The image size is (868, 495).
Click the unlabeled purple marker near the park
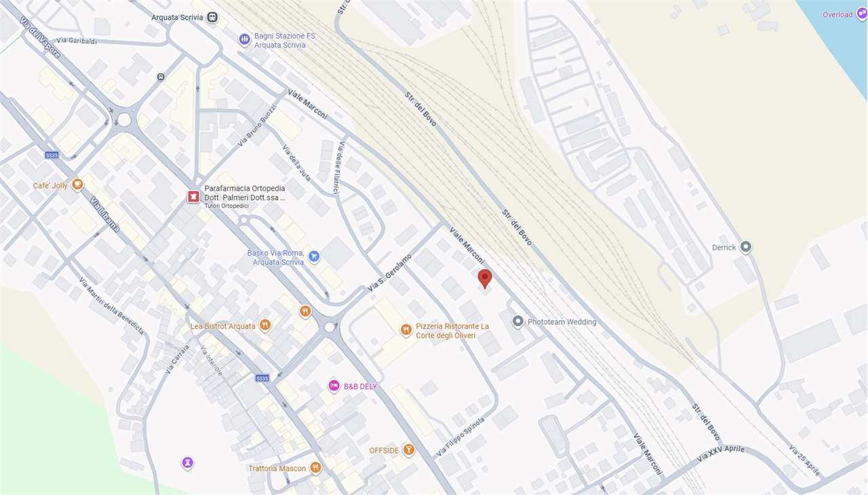(188, 463)
